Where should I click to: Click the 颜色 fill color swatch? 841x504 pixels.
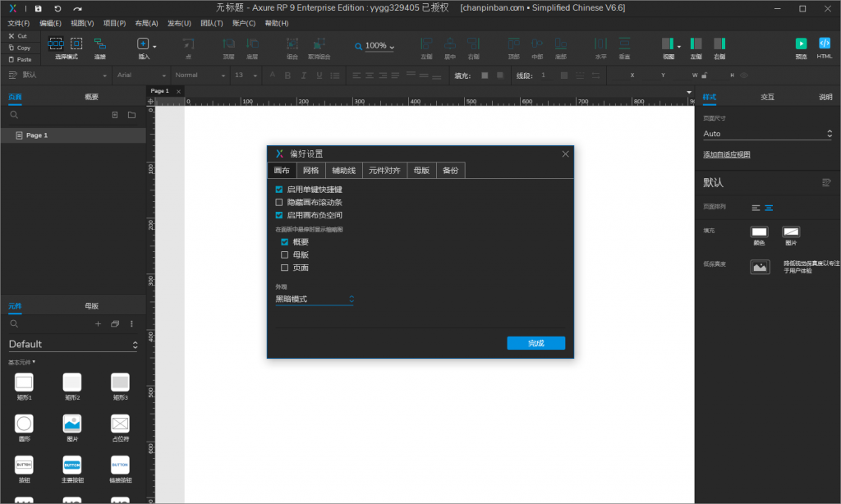pyautogui.click(x=759, y=233)
